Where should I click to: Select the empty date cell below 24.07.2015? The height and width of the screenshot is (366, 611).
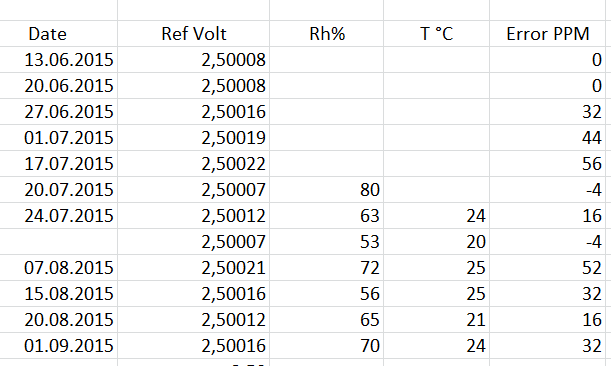tap(58, 242)
